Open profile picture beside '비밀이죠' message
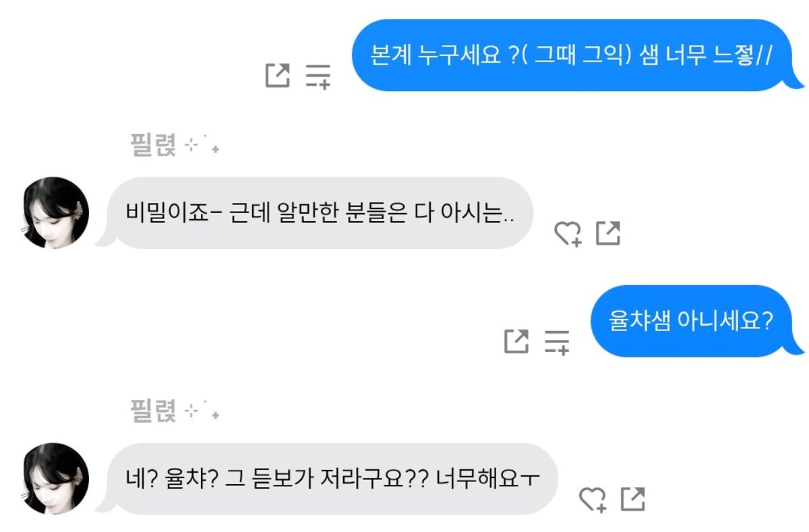Image resolution: width=809 pixels, height=532 pixels. [x=56, y=213]
